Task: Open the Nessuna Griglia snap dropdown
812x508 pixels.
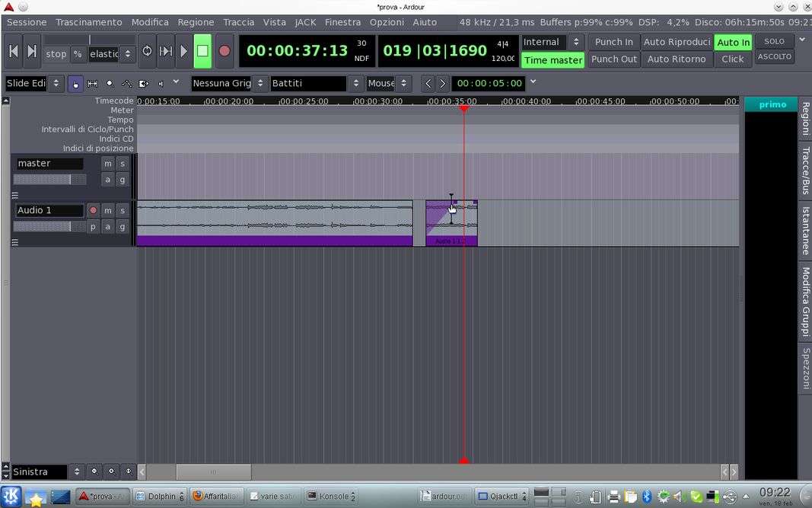Action: tap(229, 83)
